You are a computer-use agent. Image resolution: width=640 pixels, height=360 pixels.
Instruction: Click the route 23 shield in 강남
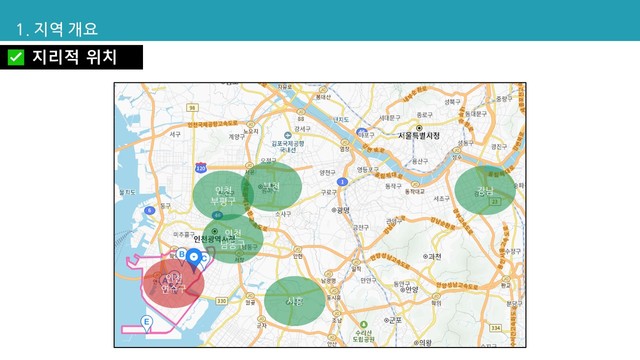pyautogui.click(x=495, y=201)
